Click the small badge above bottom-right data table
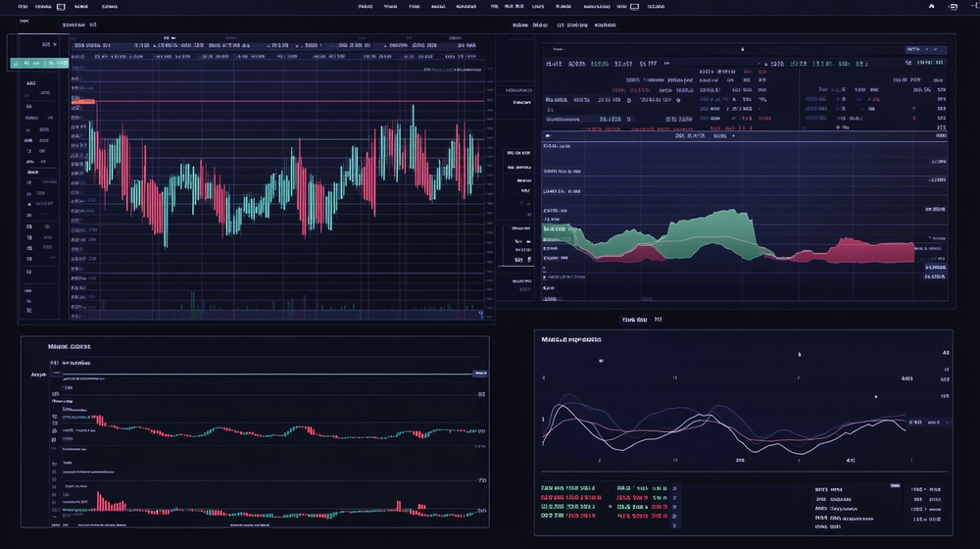This screenshot has width=980, height=549. (894, 485)
